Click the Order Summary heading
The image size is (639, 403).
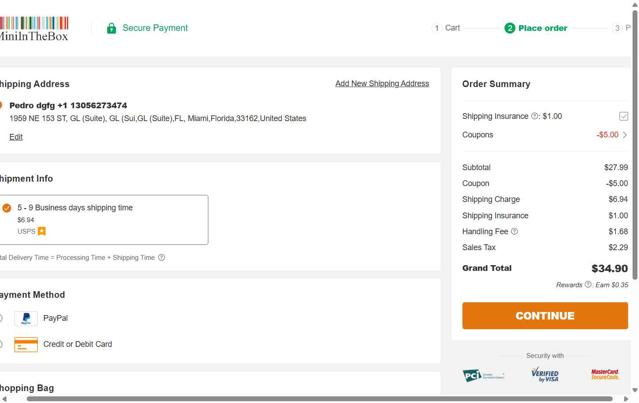pos(496,84)
